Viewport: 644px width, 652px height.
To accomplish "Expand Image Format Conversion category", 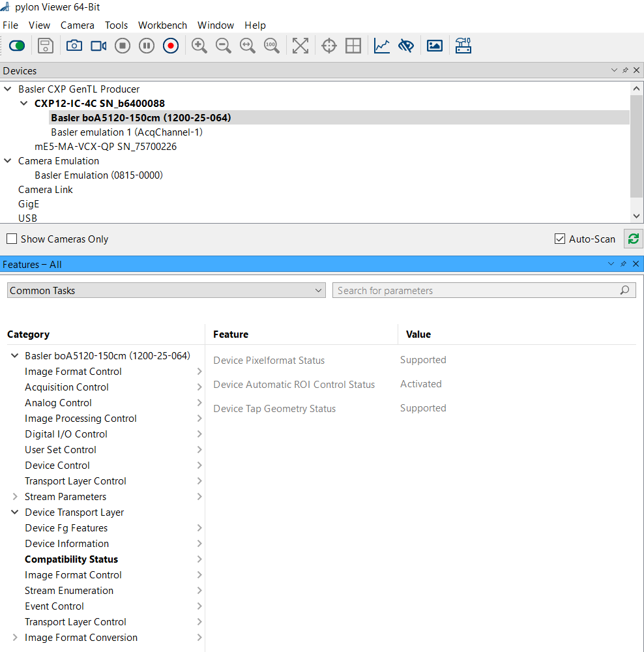I will point(14,638).
